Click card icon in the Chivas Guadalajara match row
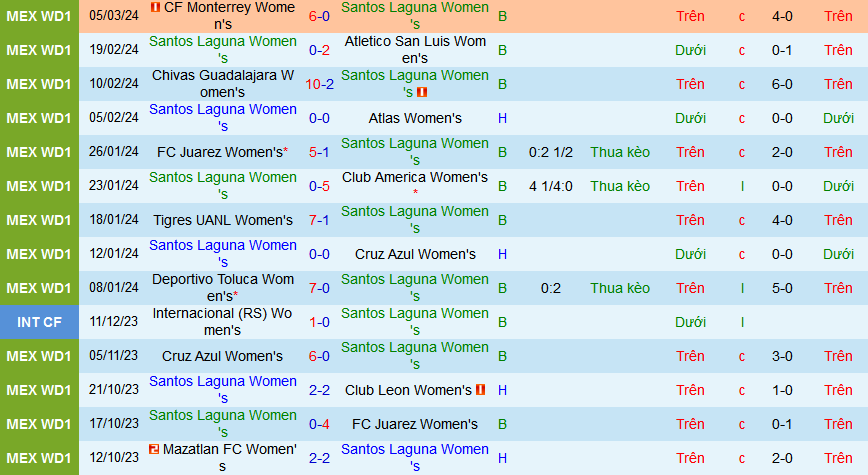This screenshot has height=475, width=868. click(422, 92)
